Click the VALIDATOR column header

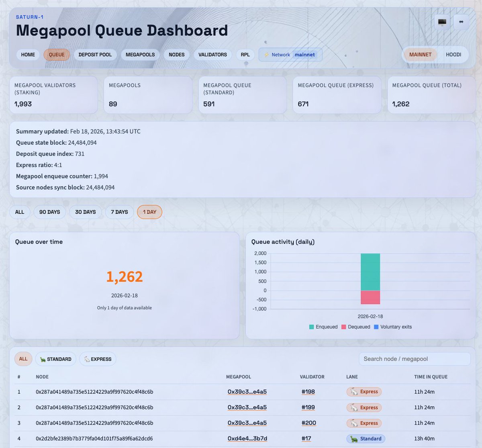312,377
